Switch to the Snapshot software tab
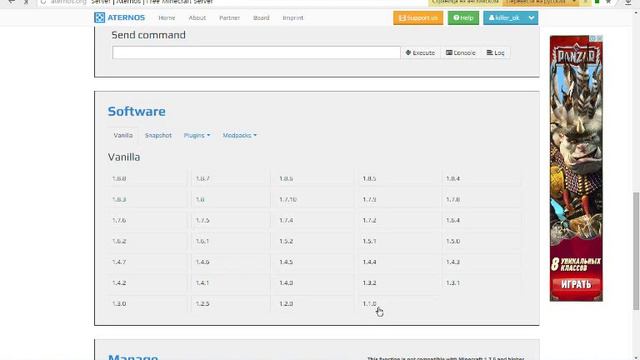Image resolution: width=640 pixels, height=360 pixels. click(x=158, y=135)
